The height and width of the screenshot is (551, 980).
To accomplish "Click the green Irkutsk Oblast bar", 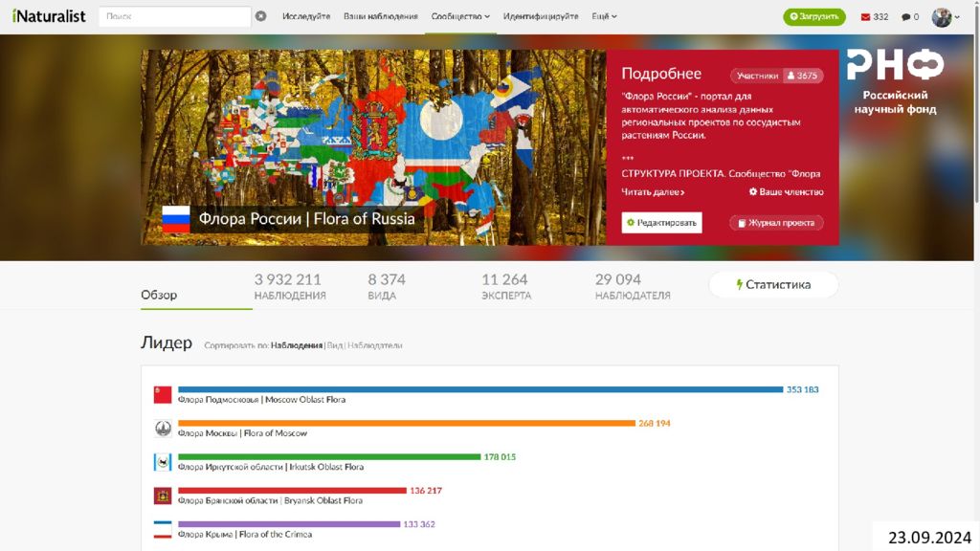I will (329, 456).
